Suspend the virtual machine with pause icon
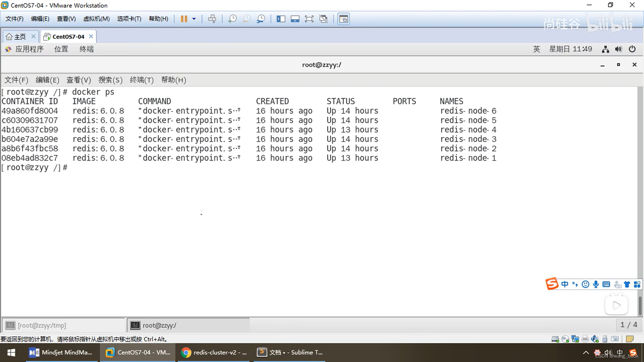The width and height of the screenshot is (644, 362). [x=184, y=19]
